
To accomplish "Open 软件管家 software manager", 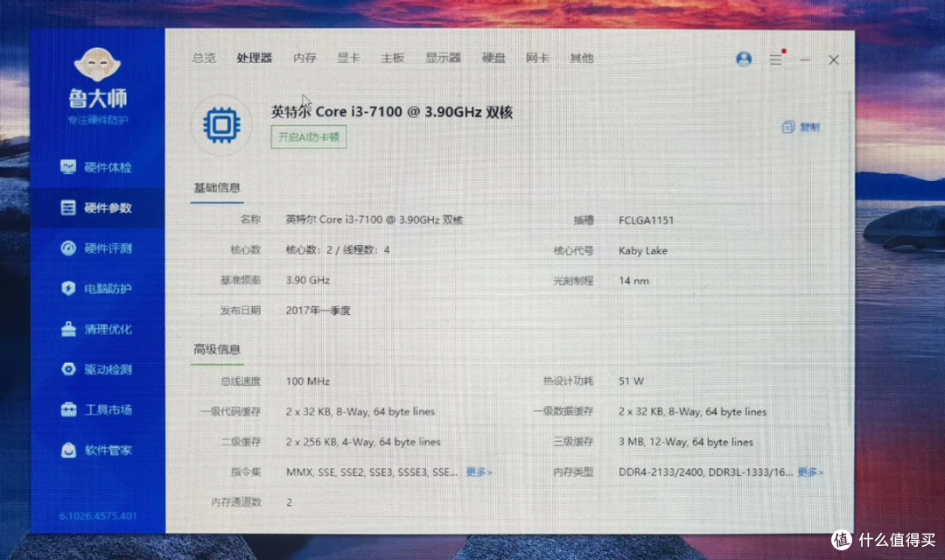I will tap(96, 451).
